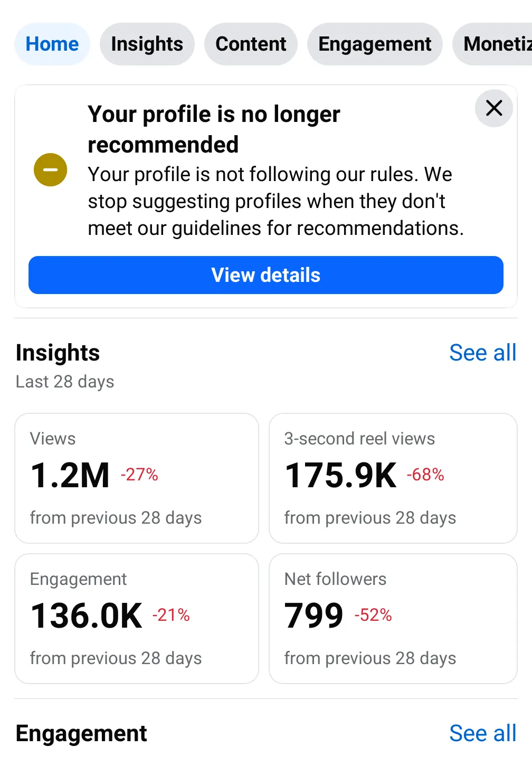Screen dimensions: 532x757
Task: Go to the Engagement tab
Action: point(375,44)
